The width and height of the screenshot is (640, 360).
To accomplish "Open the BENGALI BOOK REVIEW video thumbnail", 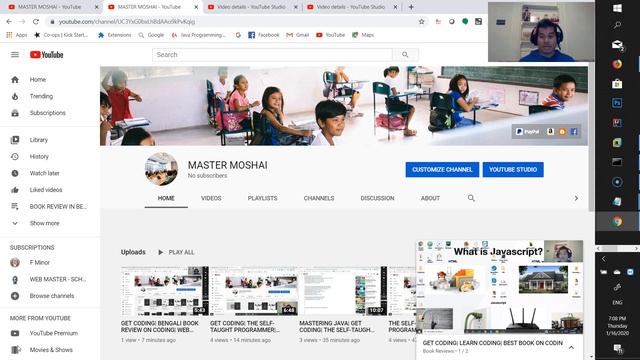I will point(164,291).
